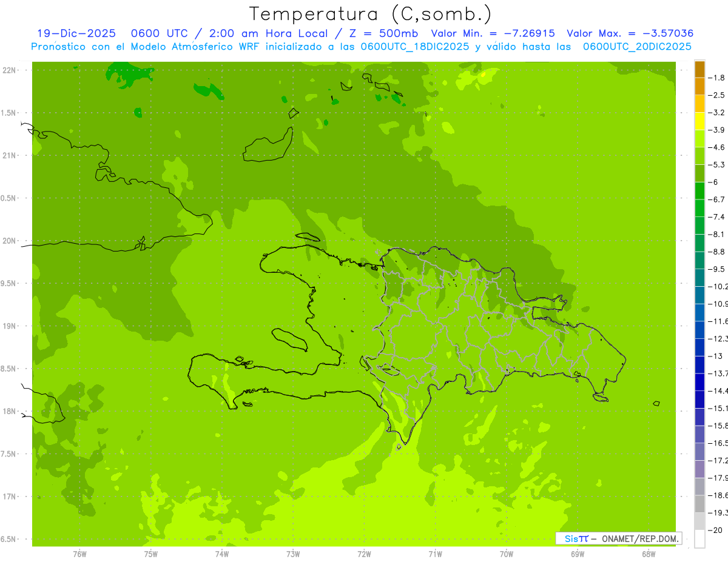
Task: Click the "-13" legend value
Action: pyautogui.click(x=715, y=356)
